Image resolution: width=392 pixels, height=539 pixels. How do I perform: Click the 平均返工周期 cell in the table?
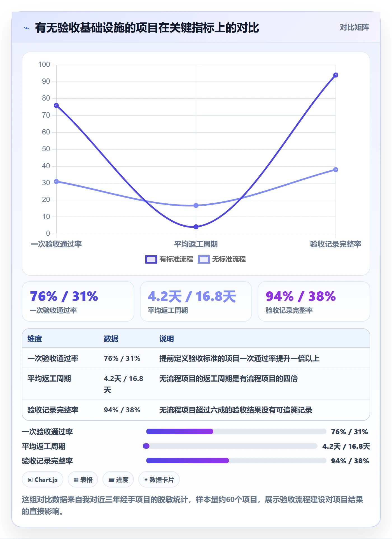coord(49,378)
